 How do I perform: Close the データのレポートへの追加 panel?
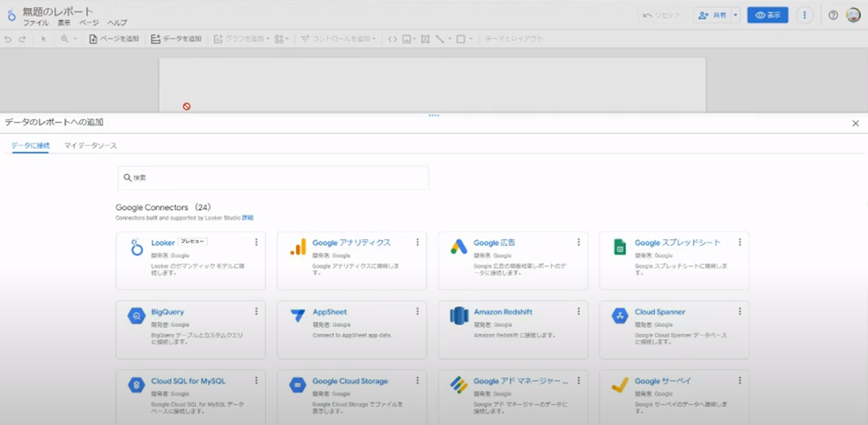coord(855,123)
